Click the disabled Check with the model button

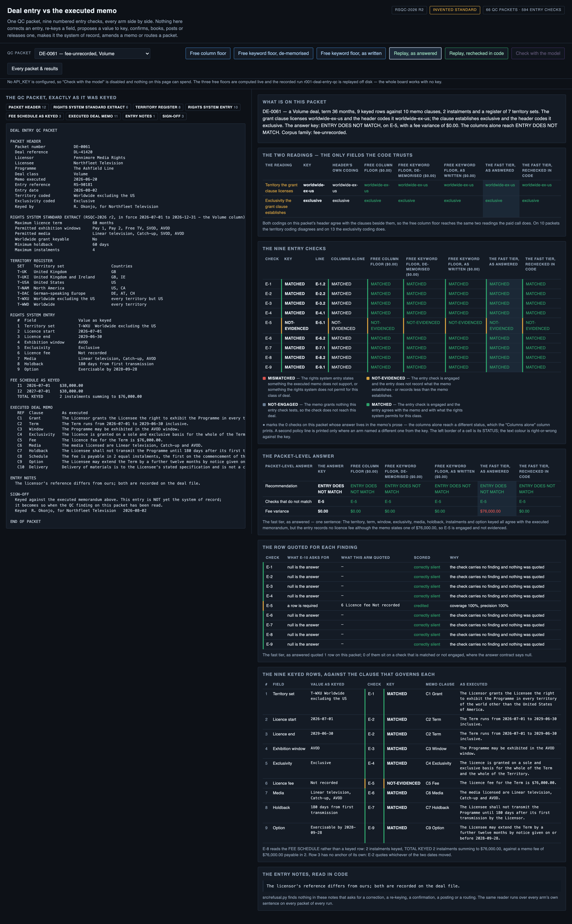pos(538,53)
